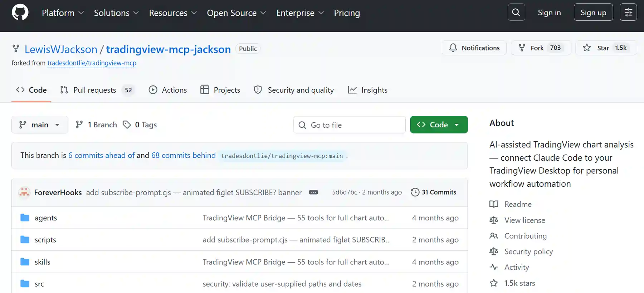Open the src folder
Screen dimensions: 644x293
tap(39, 284)
